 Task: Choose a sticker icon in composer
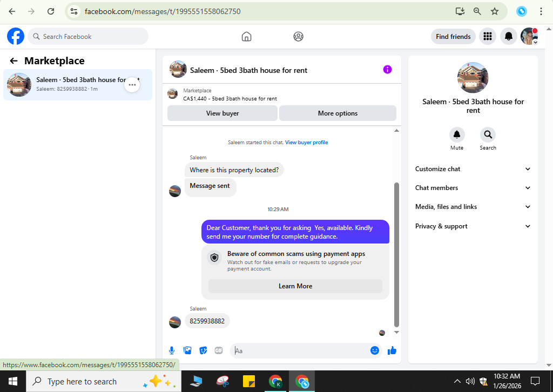click(x=203, y=350)
